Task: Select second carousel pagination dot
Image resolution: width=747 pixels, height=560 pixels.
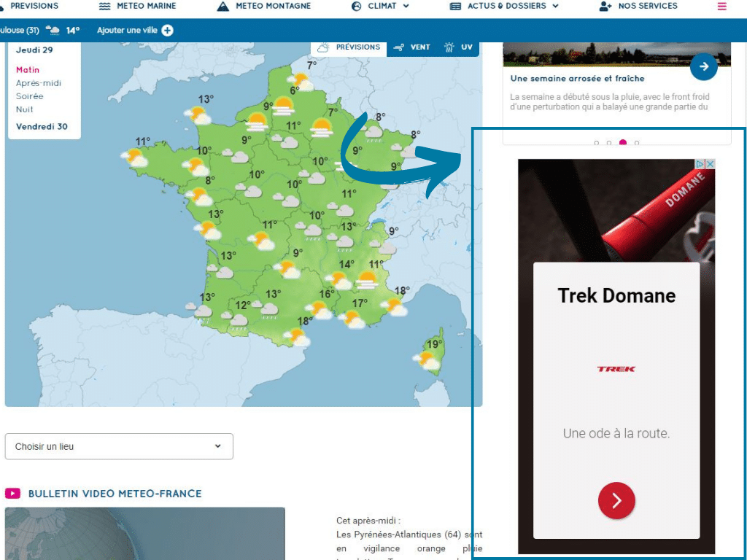Action: pyautogui.click(x=609, y=143)
